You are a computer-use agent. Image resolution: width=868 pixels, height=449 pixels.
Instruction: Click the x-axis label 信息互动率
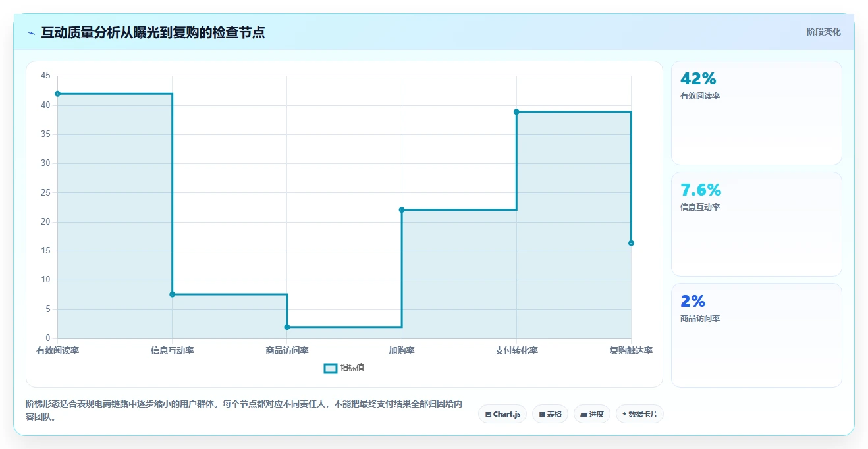click(x=173, y=350)
